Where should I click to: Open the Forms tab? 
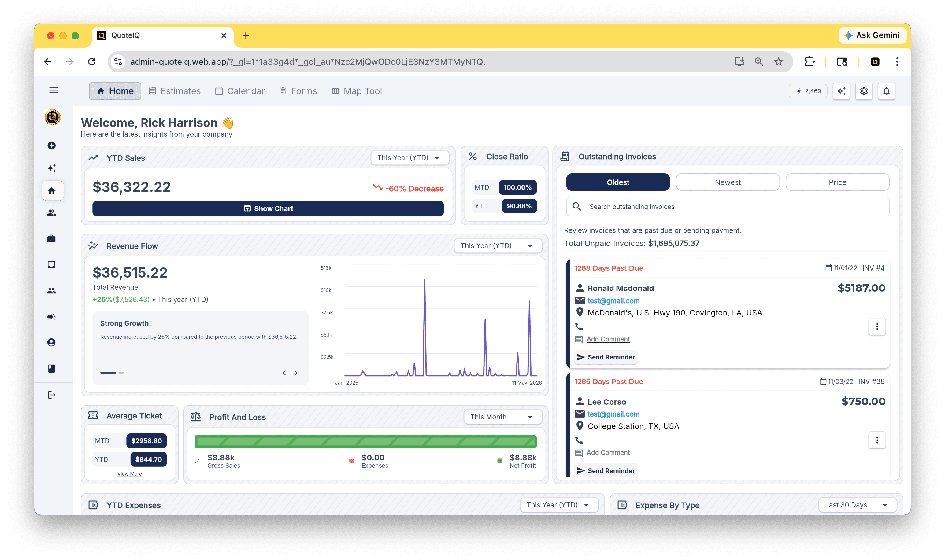pyautogui.click(x=298, y=91)
